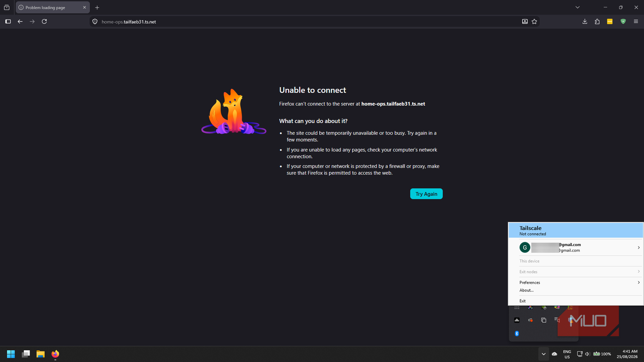Expand the gmail.com account submenu
This screenshot has height=362, width=644.
pyautogui.click(x=576, y=247)
